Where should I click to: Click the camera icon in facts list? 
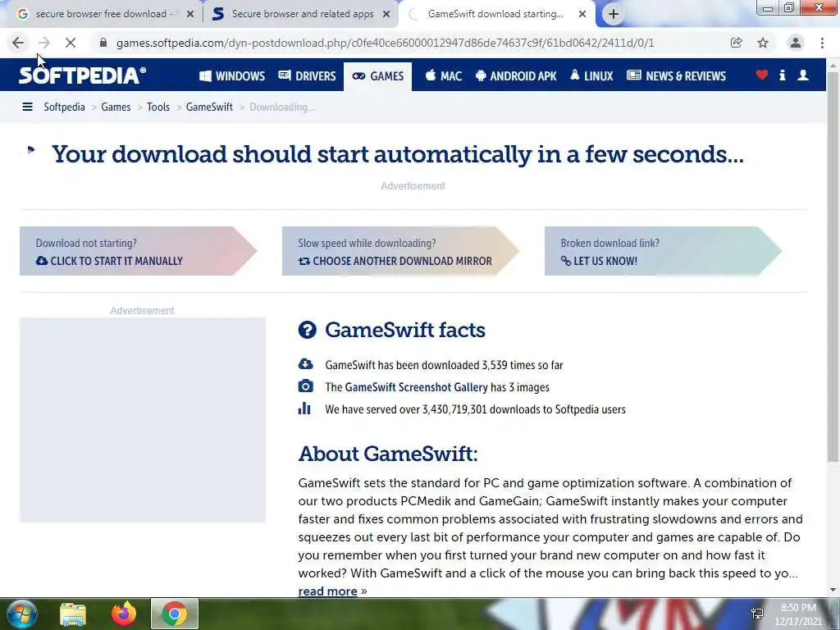(305, 386)
